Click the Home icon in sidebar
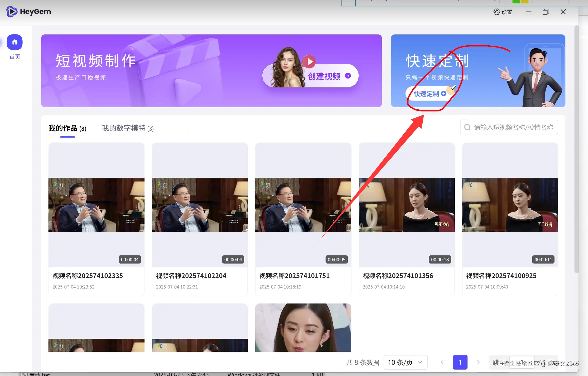Screen dimensions: 588x376 click(x=15, y=42)
